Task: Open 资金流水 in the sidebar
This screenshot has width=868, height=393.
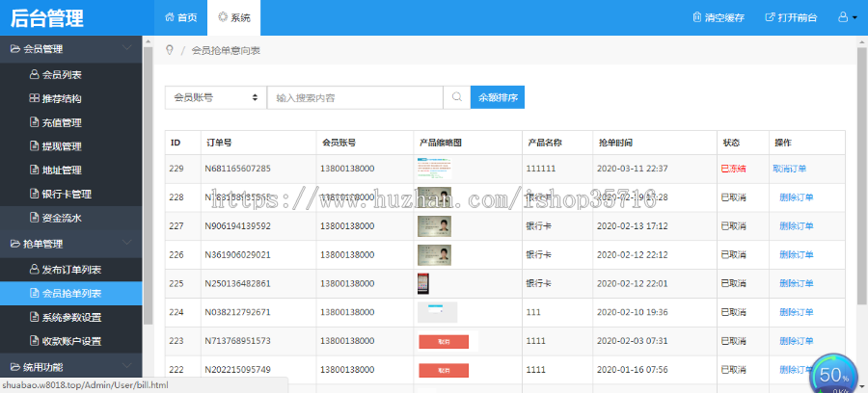Action: pos(70,218)
